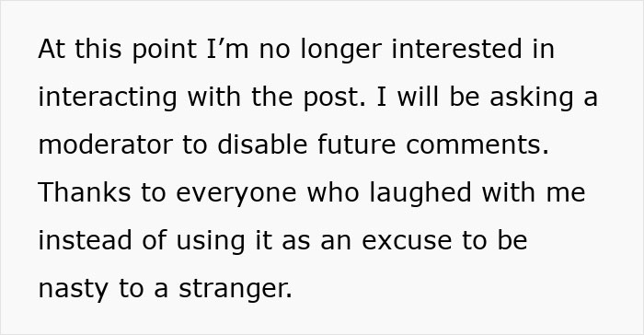Click the word "asking" on the second line
This screenshot has height=335, width=644.
click(532, 98)
